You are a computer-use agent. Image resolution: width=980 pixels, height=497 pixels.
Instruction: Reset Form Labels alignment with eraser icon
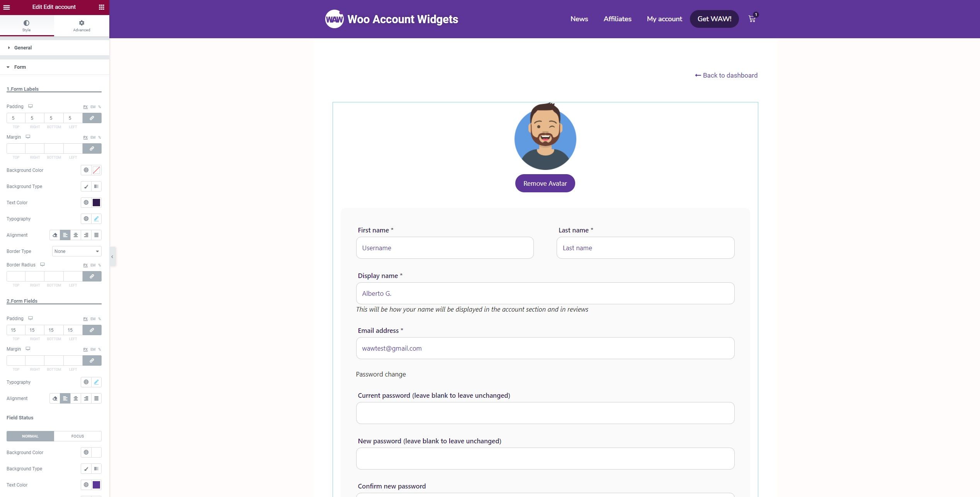55,235
